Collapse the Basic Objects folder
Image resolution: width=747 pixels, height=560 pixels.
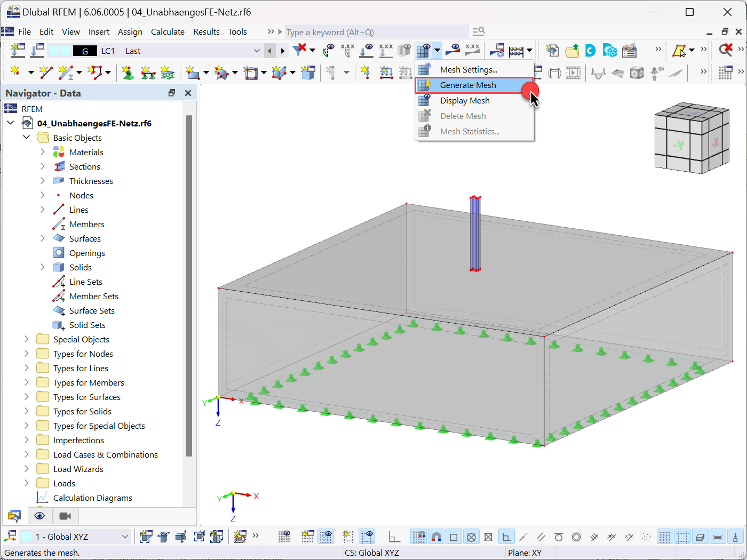click(x=27, y=137)
